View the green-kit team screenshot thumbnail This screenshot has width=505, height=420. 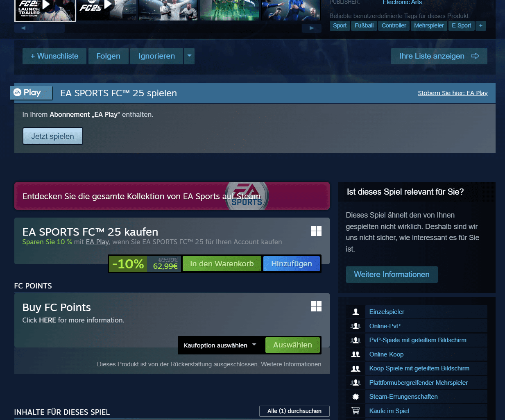click(x=229, y=10)
